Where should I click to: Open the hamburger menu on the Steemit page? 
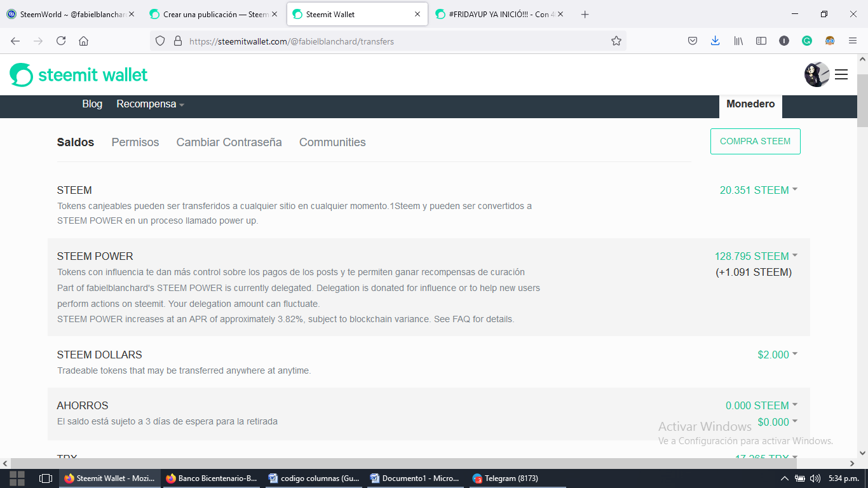click(x=841, y=75)
